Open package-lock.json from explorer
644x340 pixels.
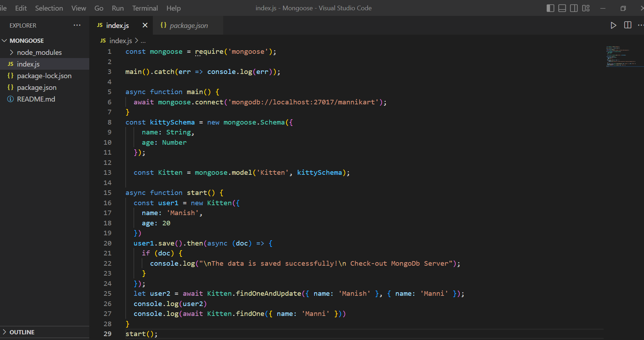coord(45,76)
